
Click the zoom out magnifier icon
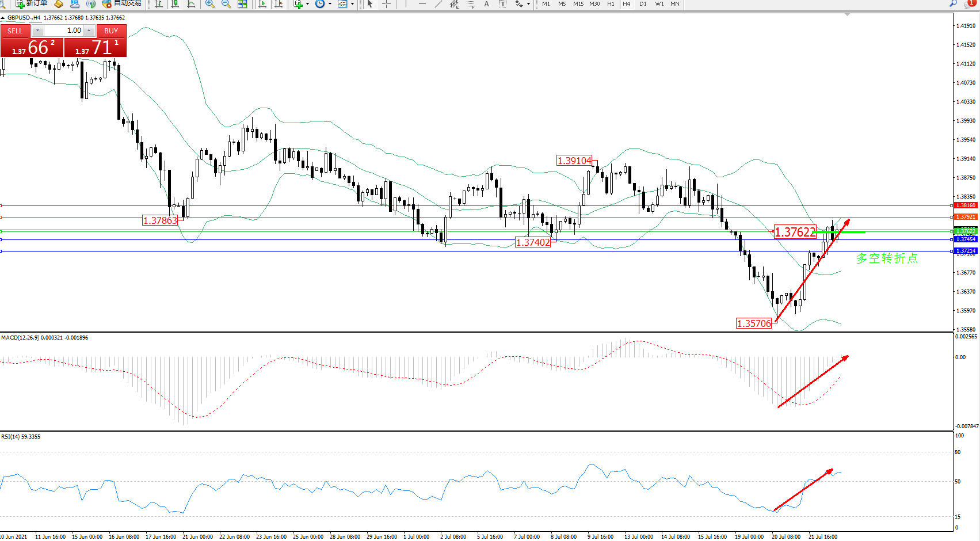[226, 4]
